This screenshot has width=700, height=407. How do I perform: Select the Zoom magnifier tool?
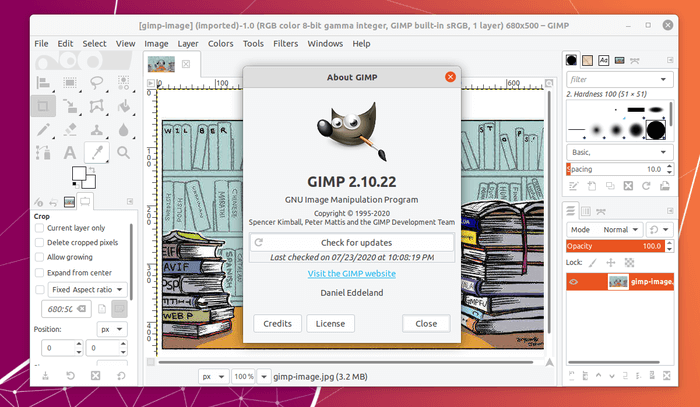coord(124,153)
